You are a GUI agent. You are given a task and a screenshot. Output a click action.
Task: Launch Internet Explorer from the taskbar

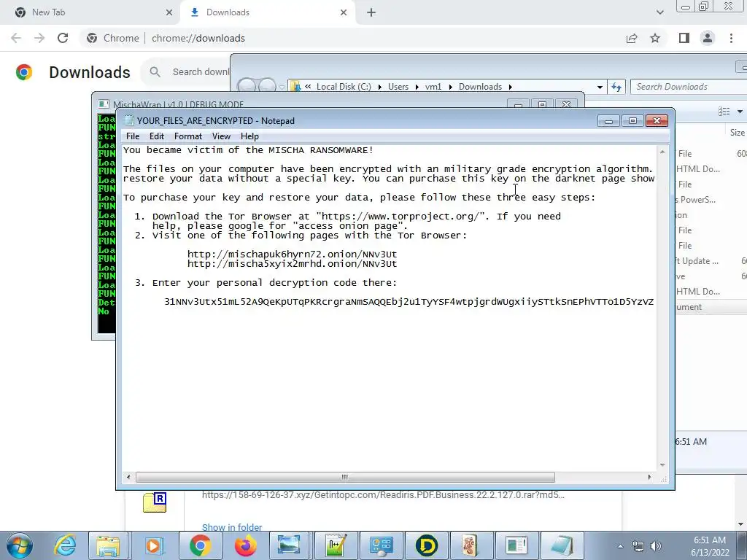64,545
